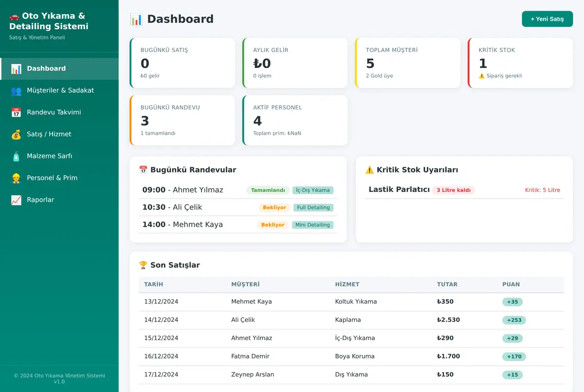Click the +170 points badge
The width and height of the screenshot is (584, 392).
pos(514,356)
